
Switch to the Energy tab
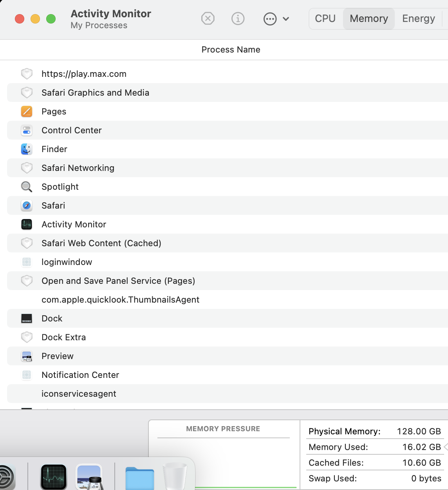418,18
